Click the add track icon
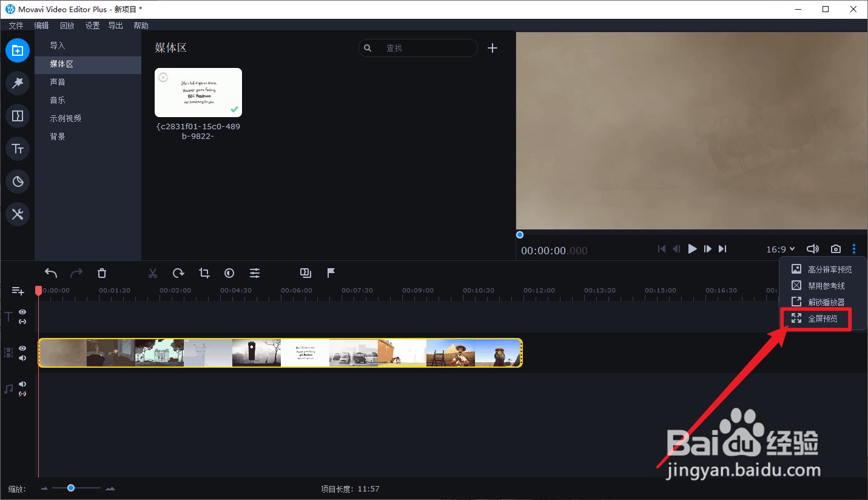The width and height of the screenshot is (868, 500). click(18, 291)
